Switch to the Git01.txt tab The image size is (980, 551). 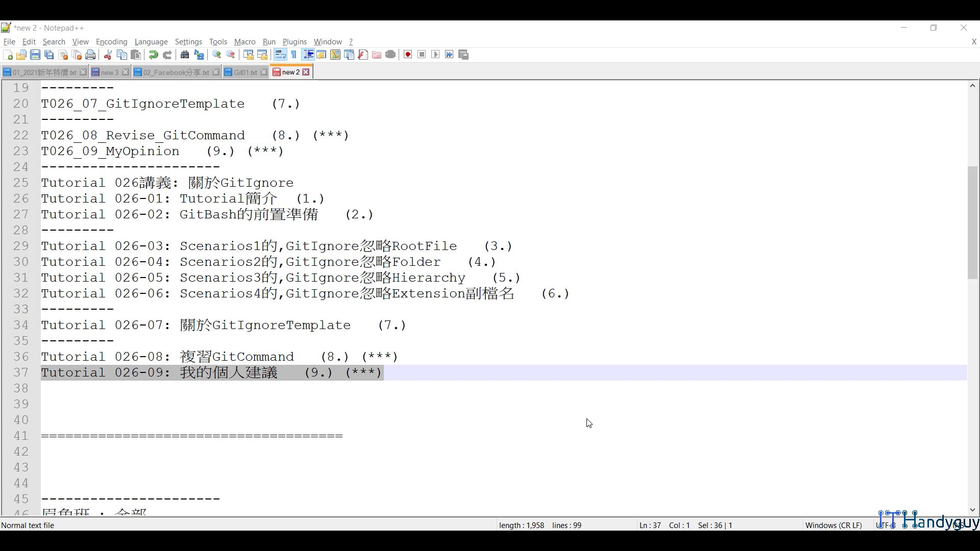click(x=245, y=72)
